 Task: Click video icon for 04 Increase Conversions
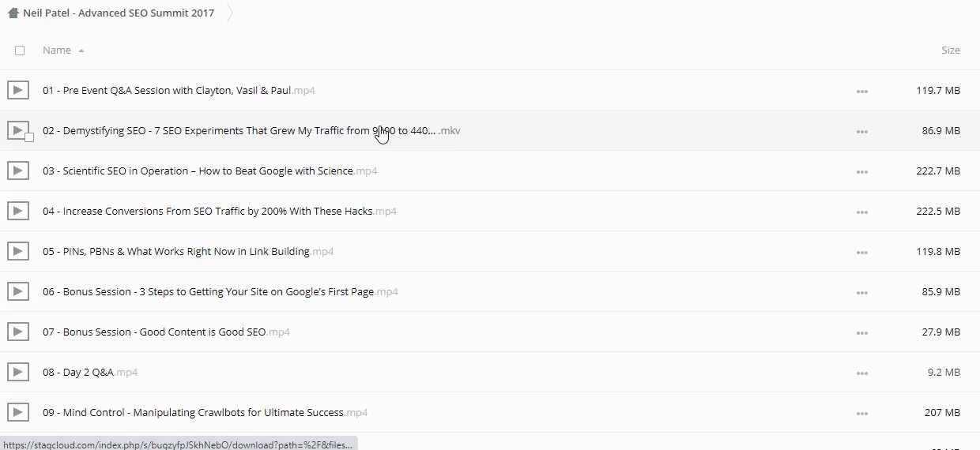18,211
